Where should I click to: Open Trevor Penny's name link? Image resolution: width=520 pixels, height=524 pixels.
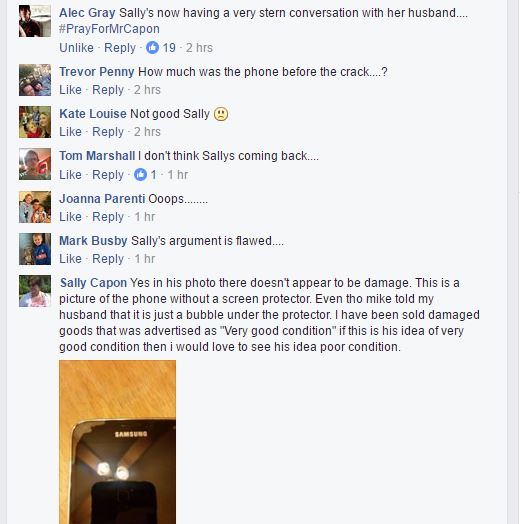tap(97, 72)
